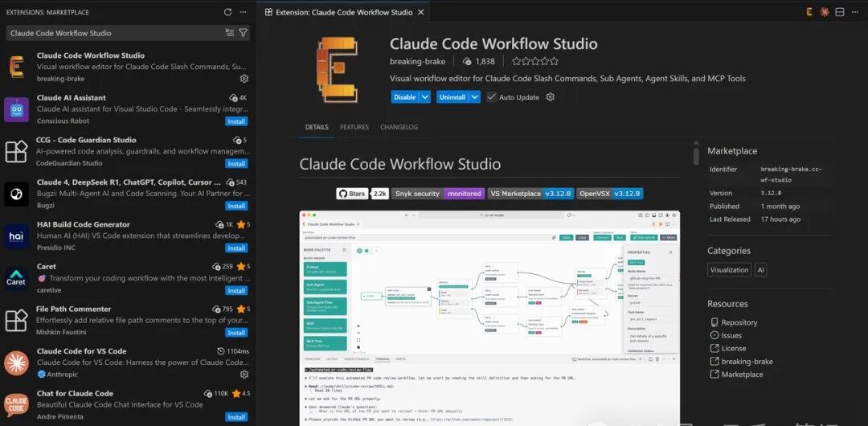
Task: Refresh the extensions marketplace list
Action: pyautogui.click(x=227, y=12)
